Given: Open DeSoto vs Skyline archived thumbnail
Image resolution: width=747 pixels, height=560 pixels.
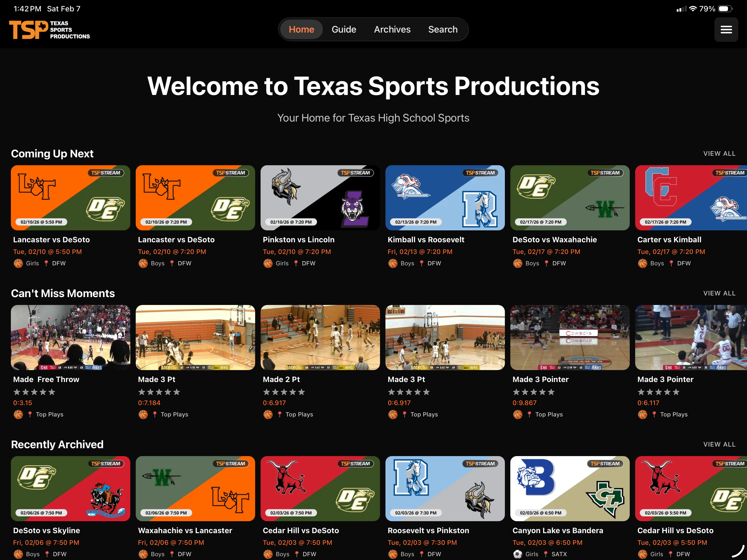Looking at the screenshot, I should 70,489.
